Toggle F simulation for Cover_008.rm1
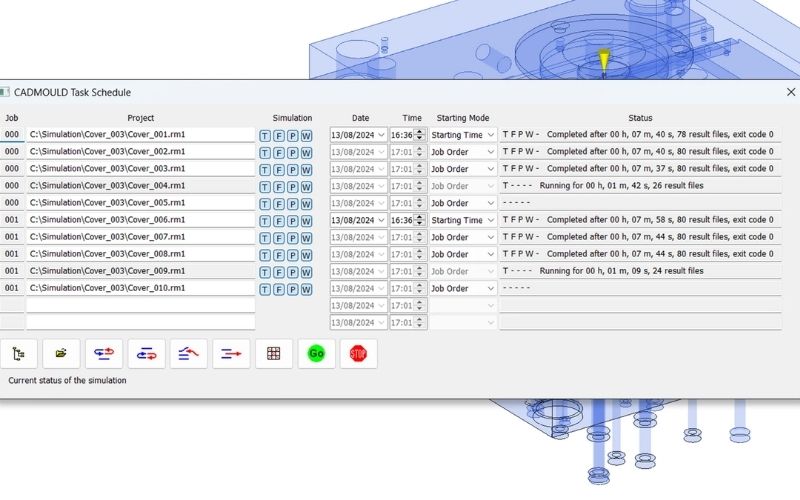 (279, 255)
